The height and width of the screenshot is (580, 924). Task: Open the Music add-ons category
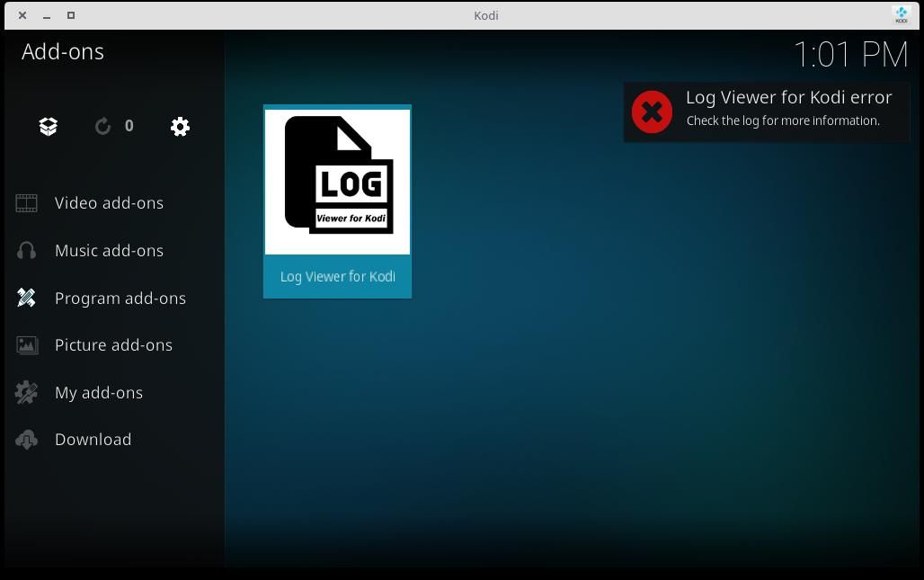coord(110,250)
